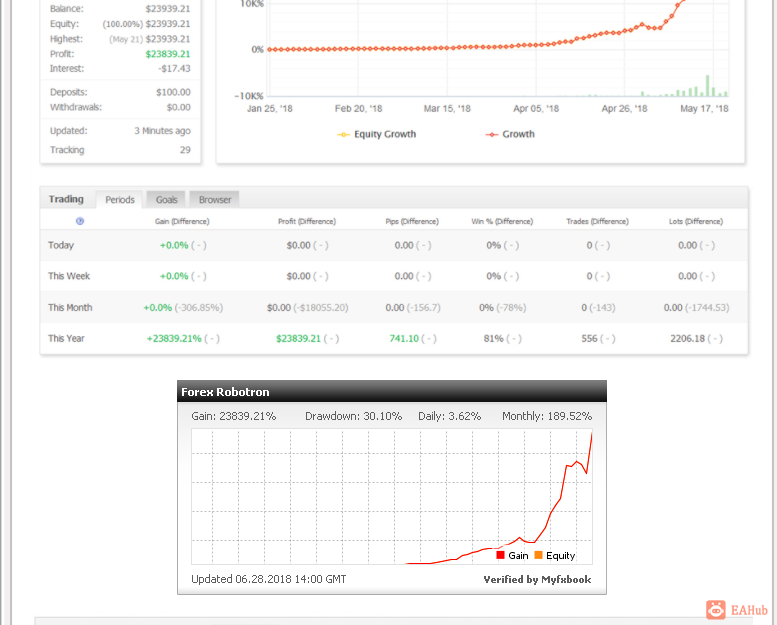
Task: Click Trades (Difference) column header
Action: 597,222
